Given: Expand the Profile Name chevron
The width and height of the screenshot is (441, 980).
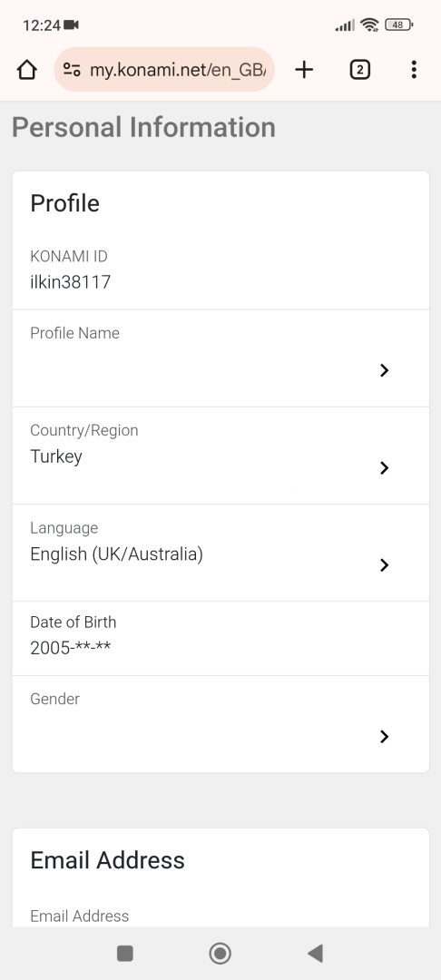Looking at the screenshot, I should [x=384, y=370].
